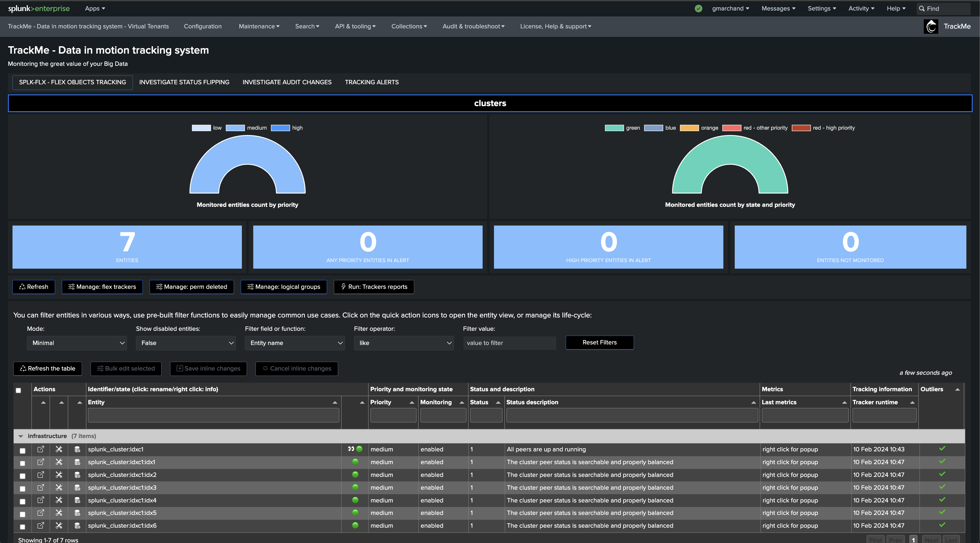The height and width of the screenshot is (543, 980).
Task: Open external link icon for splunk_cluster:idxc1:idx5
Action: [x=40, y=513]
